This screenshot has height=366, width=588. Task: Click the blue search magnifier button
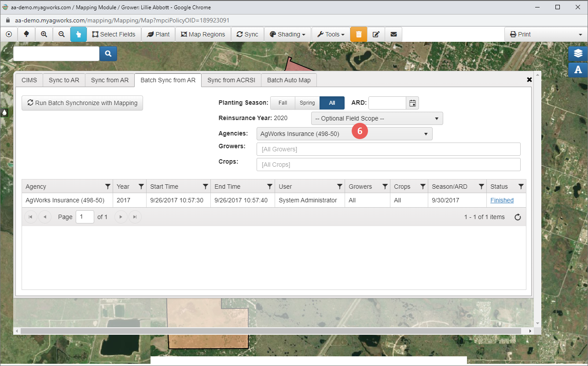[x=108, y=54]
